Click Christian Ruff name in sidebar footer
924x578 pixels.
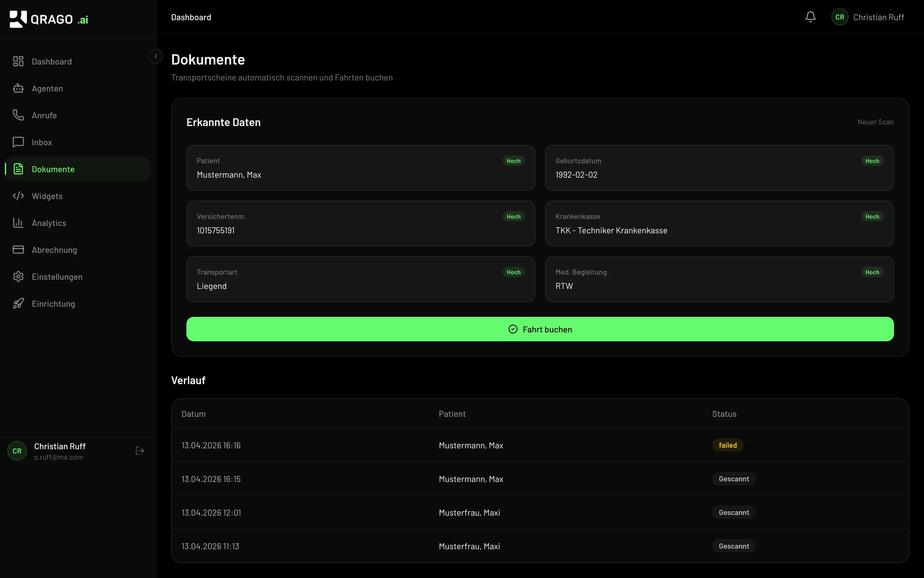pyautogui.click(x=60, y=446)
